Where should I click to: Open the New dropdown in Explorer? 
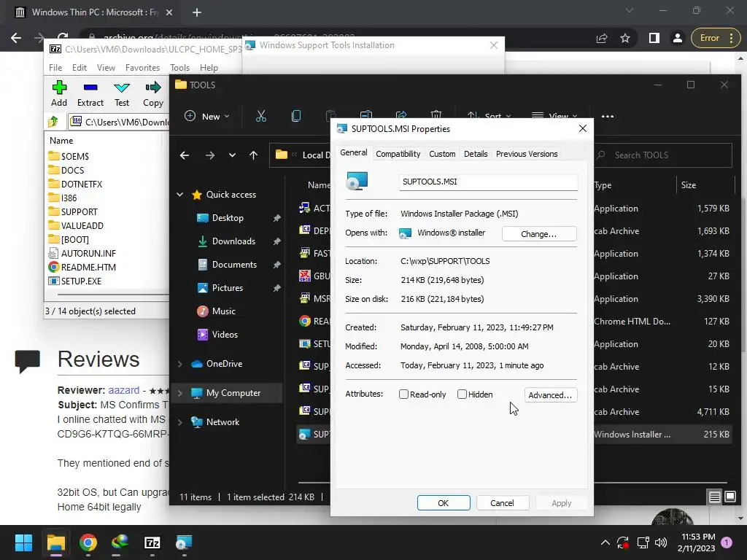coord(206,116)
